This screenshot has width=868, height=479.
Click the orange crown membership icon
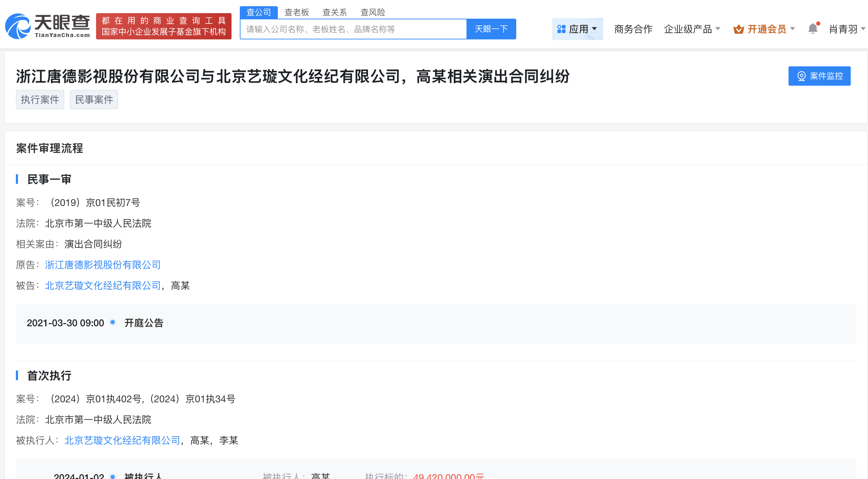pos(738,29)
